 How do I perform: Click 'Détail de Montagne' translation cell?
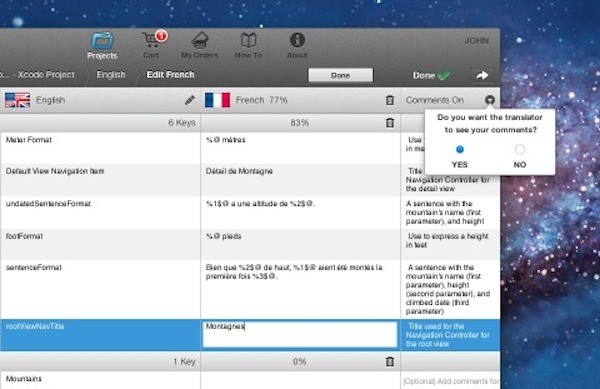click(300, 180)
